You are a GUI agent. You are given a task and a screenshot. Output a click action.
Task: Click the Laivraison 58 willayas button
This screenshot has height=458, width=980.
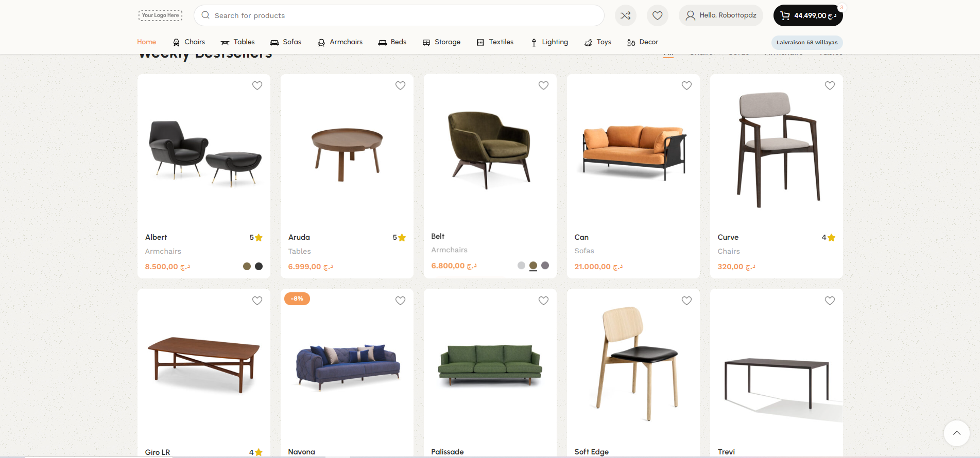coord(806,43)
